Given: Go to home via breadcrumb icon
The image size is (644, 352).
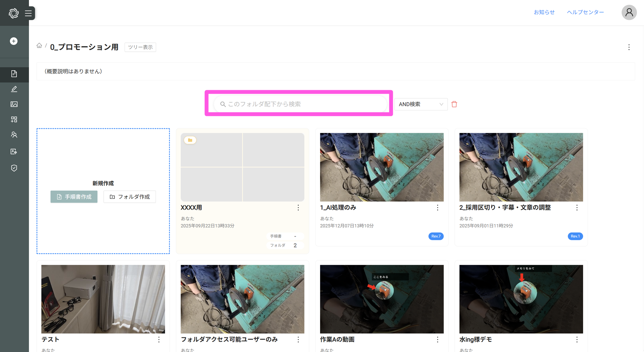Looking at the screenshot, I should click(39, 46).
